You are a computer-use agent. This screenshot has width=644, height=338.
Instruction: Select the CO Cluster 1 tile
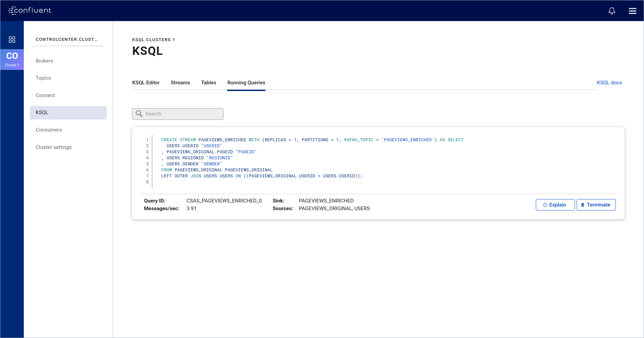coord(12,59)
